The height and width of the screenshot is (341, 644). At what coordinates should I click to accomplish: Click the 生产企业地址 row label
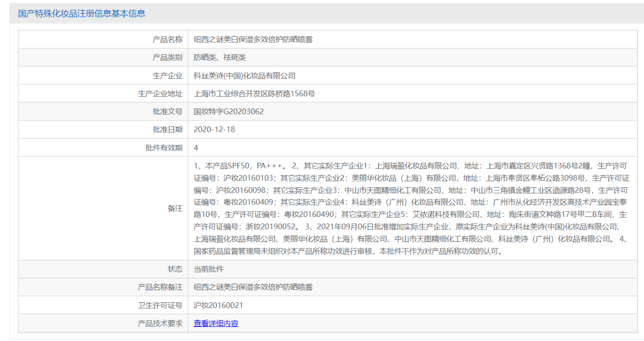click(160, 94)
